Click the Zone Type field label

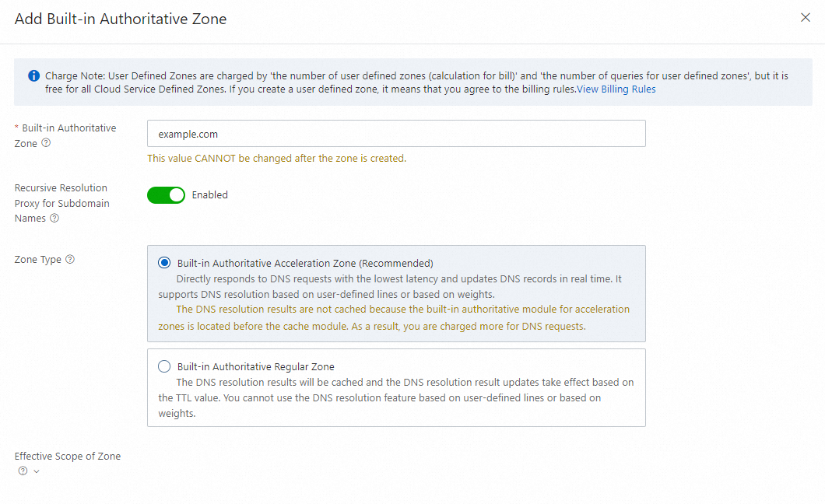pos(37,260)
